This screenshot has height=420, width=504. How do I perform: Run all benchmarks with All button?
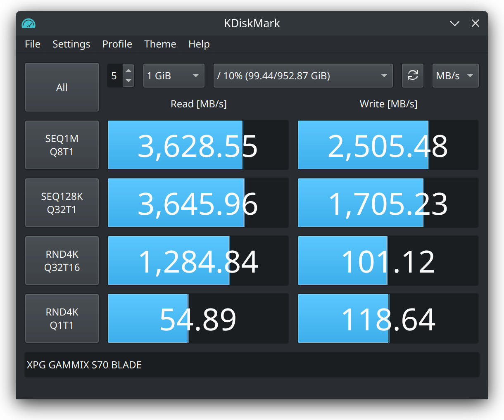point(62,87)
